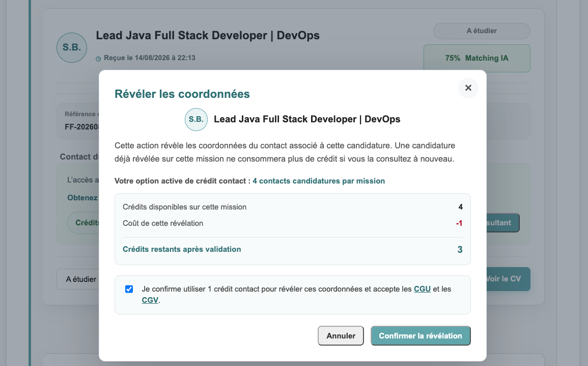Click the job title inside the dialog
Image resolution: width=588 pixels, height=366 pixels.
tap(307, 119)
